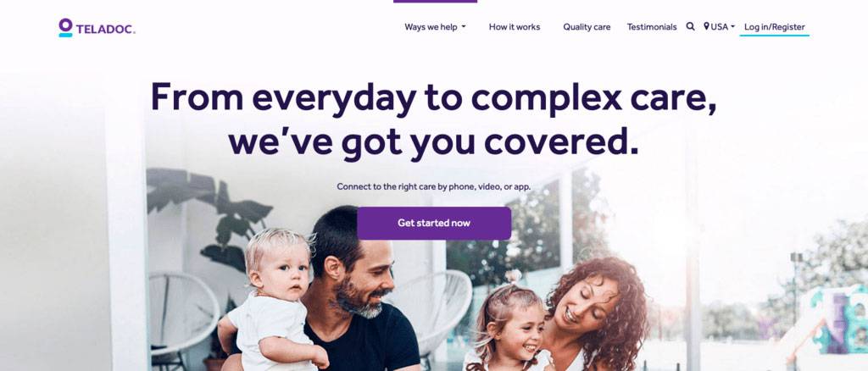Open the Log in/Register link
The image size is (868, 371).
click(x=775, y=26)
